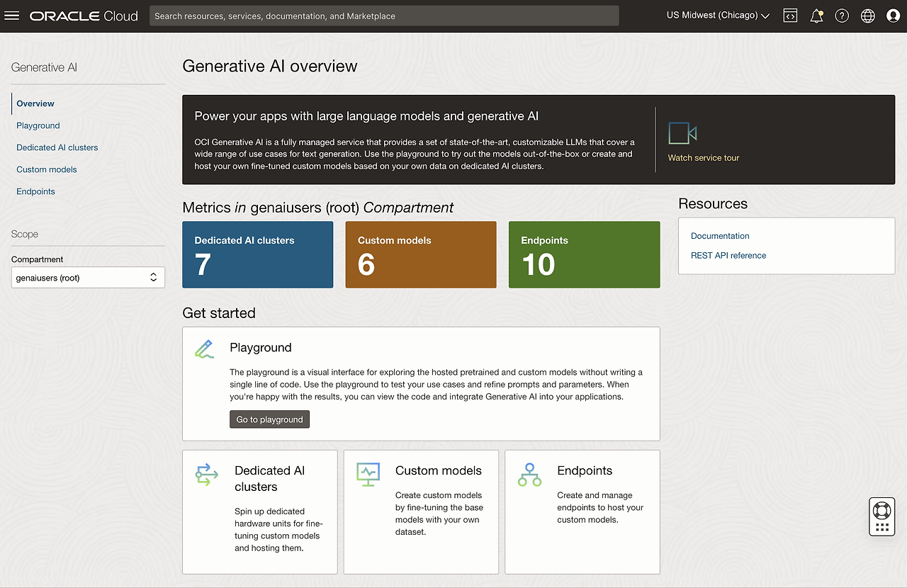This screenshot has height=588, width=907.
Task: Open the Cloud Shell developer tools icon
Action: coord(790,16)
